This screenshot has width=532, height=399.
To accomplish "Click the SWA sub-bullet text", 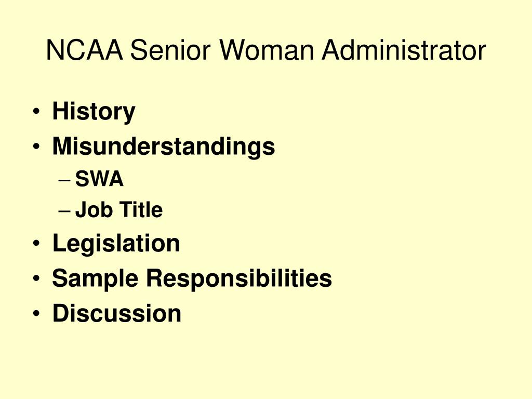I will pos(99,179).
